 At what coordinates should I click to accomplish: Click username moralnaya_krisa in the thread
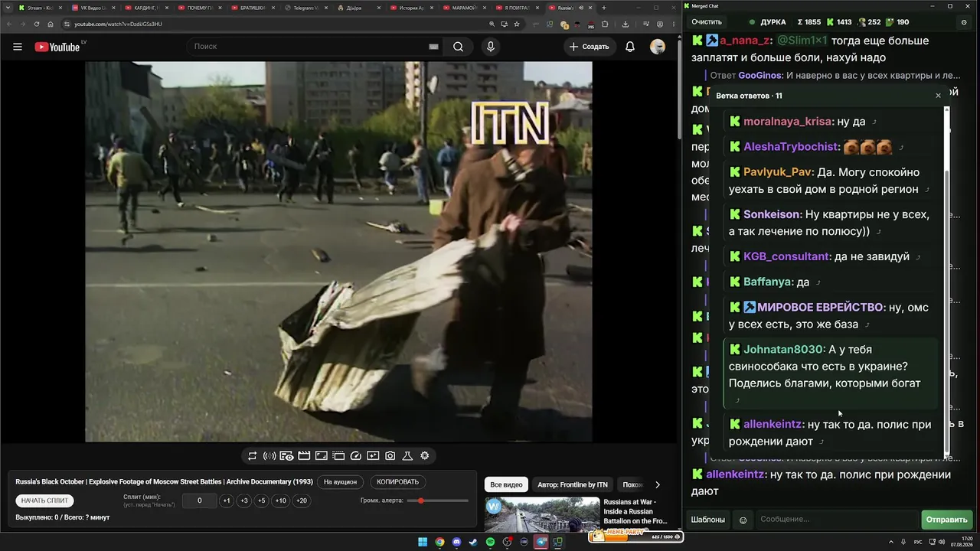pos(787,122)
